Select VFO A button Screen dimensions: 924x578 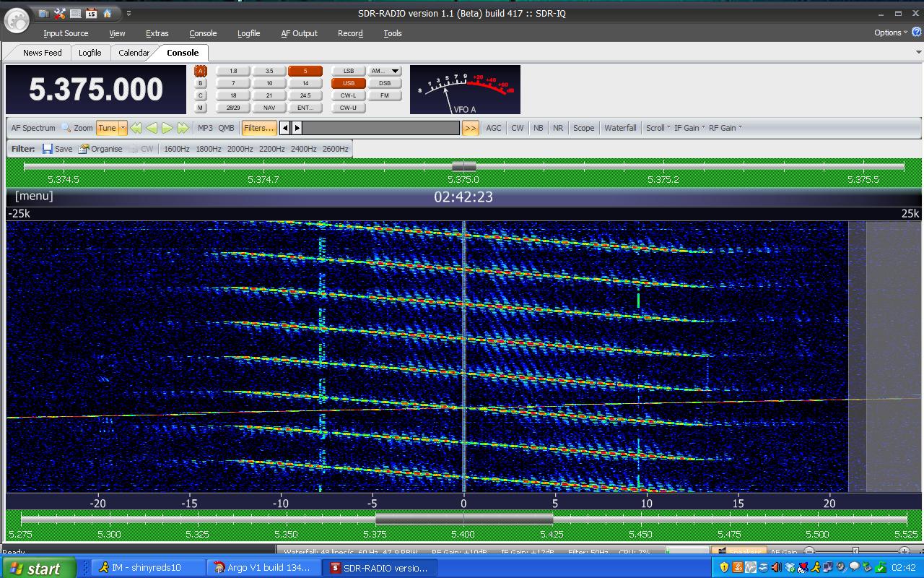201,71
